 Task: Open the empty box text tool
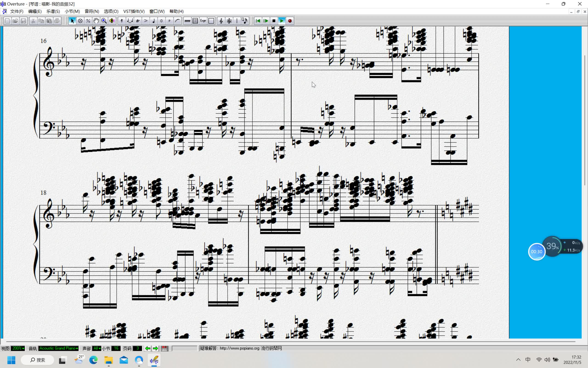point(211,21)
